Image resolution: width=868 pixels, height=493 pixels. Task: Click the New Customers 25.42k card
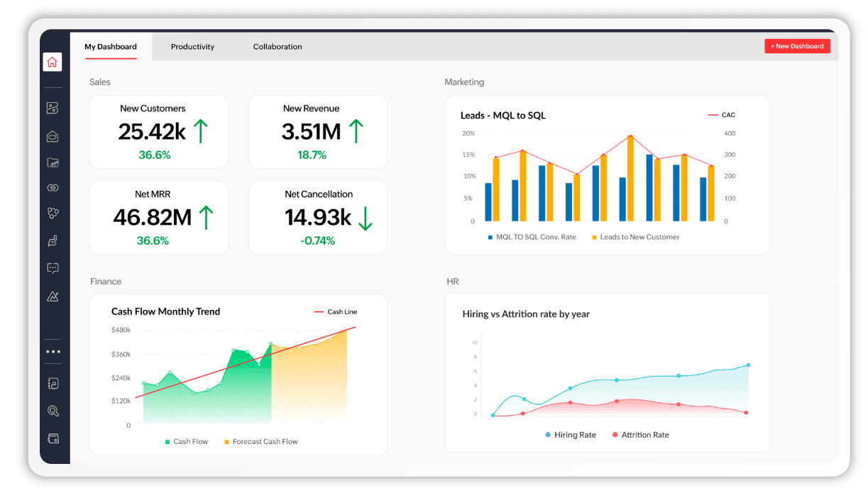pyautogui.click(x=158, y=132)
